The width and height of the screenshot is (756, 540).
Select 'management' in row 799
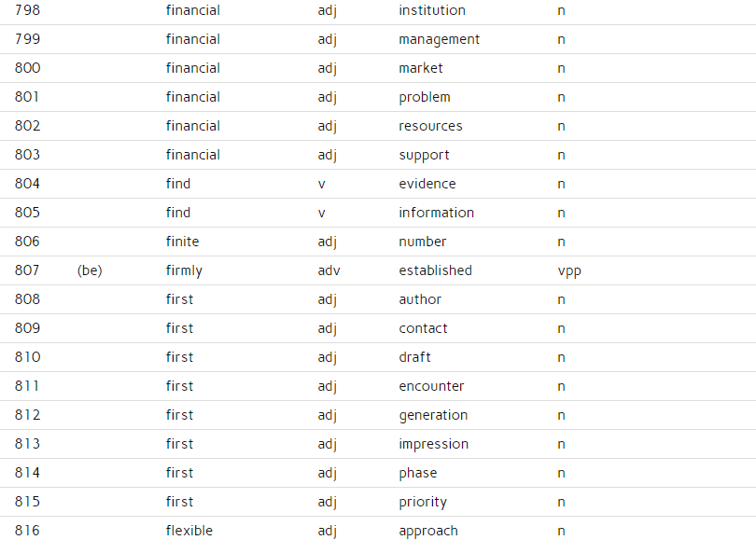tap(440, 39)
